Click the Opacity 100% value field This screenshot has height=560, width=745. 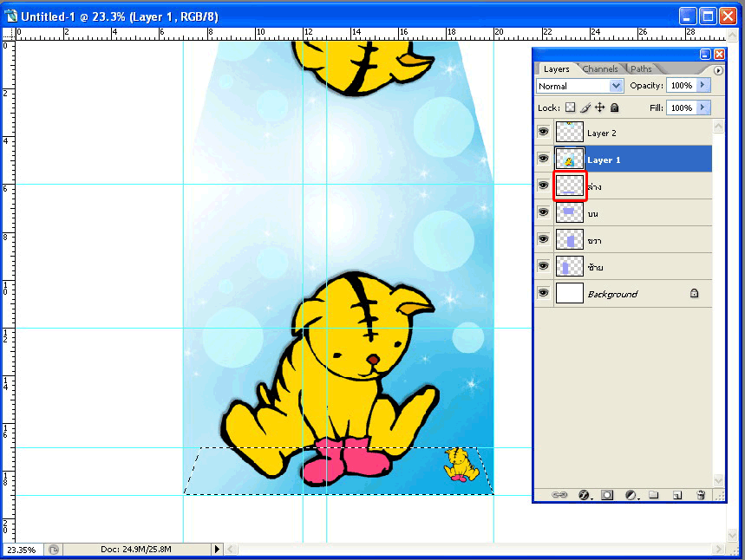pos(682,86)
